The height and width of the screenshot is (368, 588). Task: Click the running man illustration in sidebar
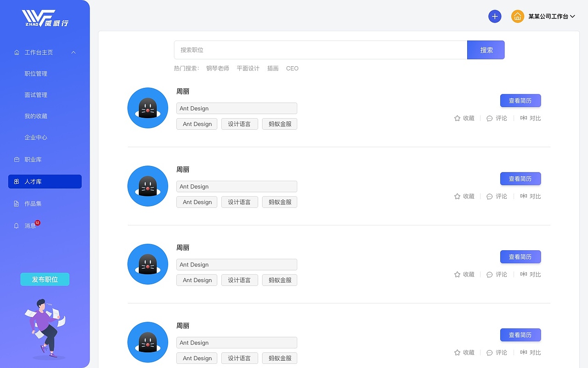(45, 329)
